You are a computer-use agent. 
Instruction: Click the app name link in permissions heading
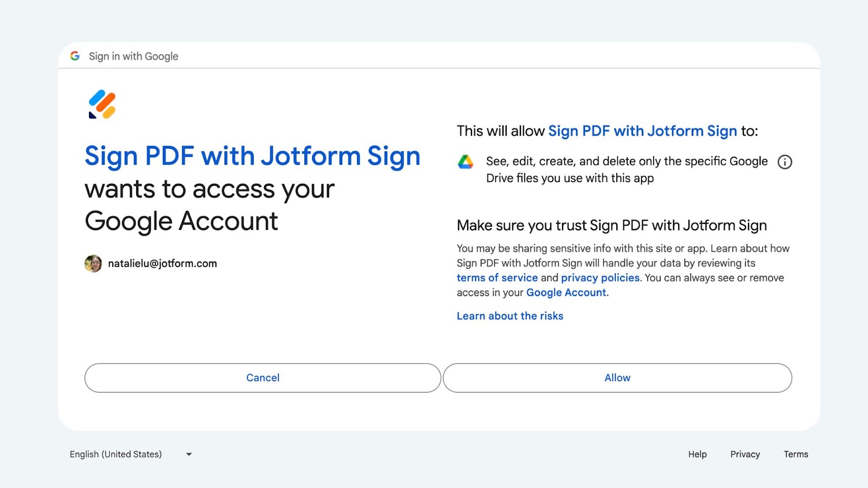642,131
